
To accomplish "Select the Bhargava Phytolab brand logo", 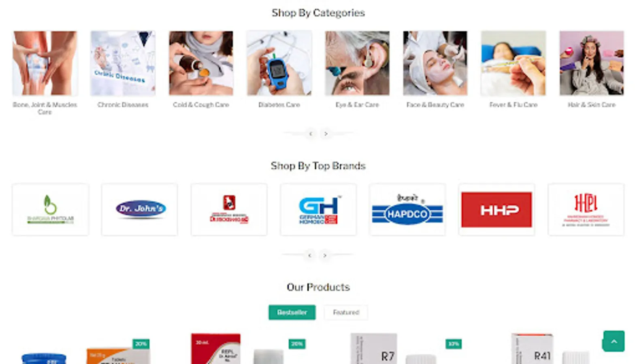I will click(x=50, y=209).
